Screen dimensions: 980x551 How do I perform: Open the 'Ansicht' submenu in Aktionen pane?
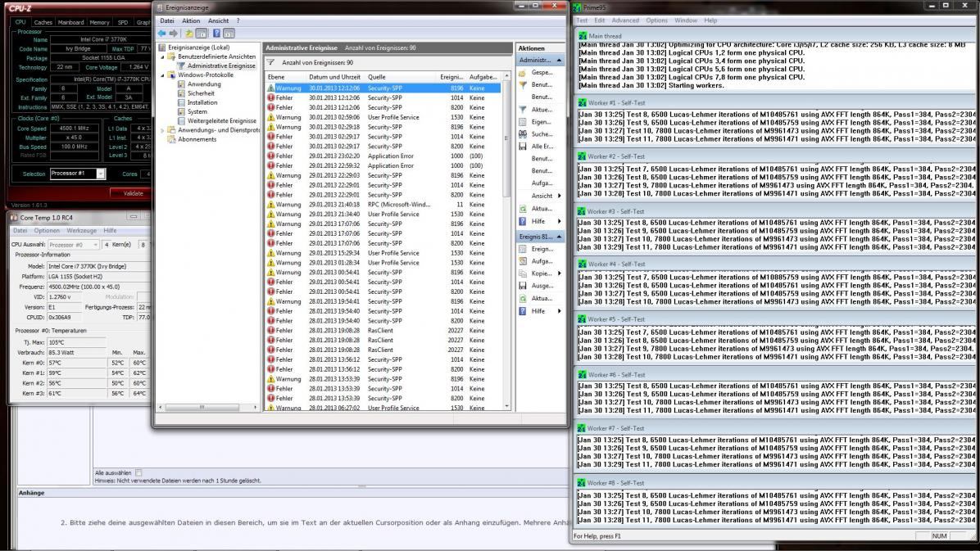[542, 196]
